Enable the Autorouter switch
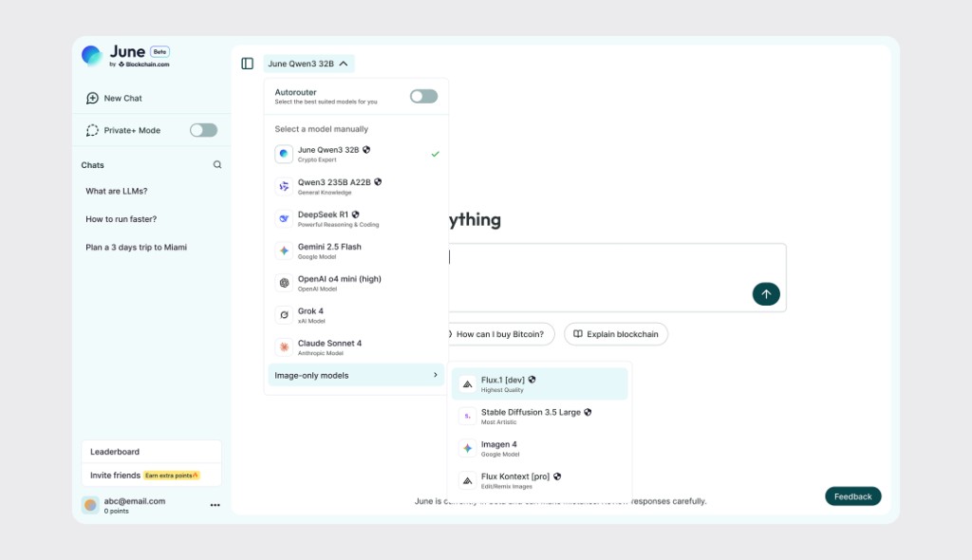Screen dimensions: 972x560 click(x=424, y=96)
